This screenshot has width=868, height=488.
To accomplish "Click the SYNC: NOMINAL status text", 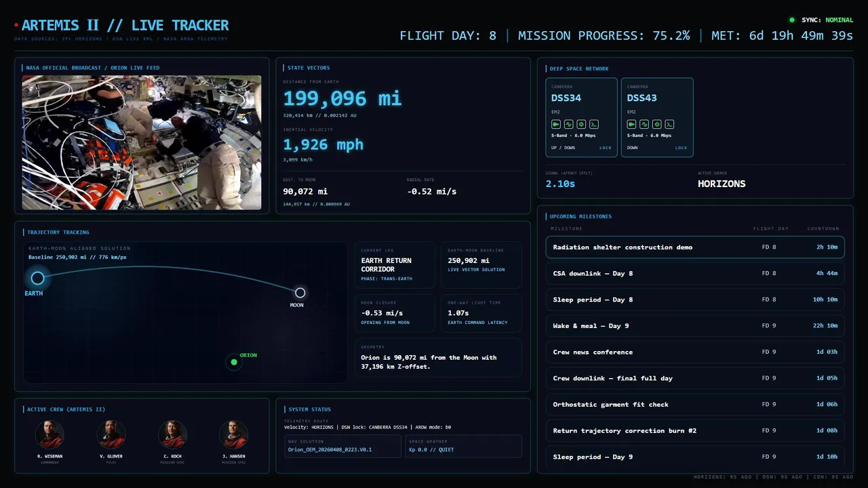I will [x=827, y=20].
